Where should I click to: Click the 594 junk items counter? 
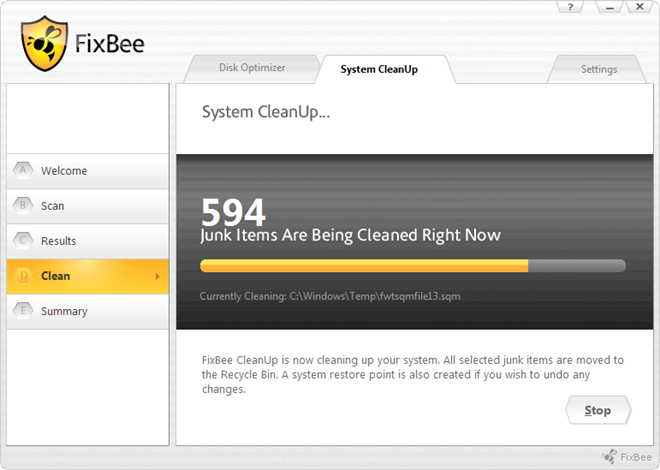pos(233,212)
